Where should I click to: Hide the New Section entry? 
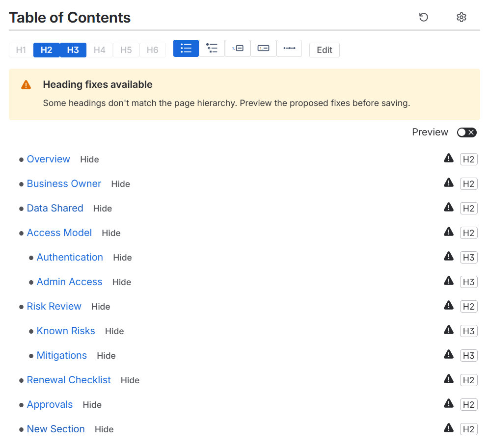pyautogui.click(x=104, y=430)
